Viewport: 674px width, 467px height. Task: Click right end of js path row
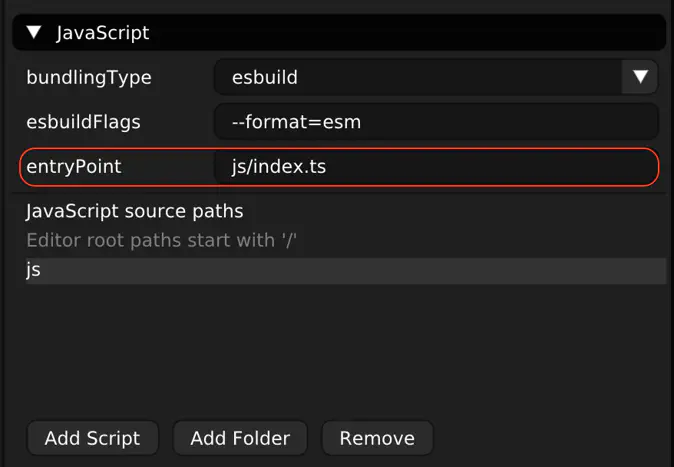coord(640,270)
